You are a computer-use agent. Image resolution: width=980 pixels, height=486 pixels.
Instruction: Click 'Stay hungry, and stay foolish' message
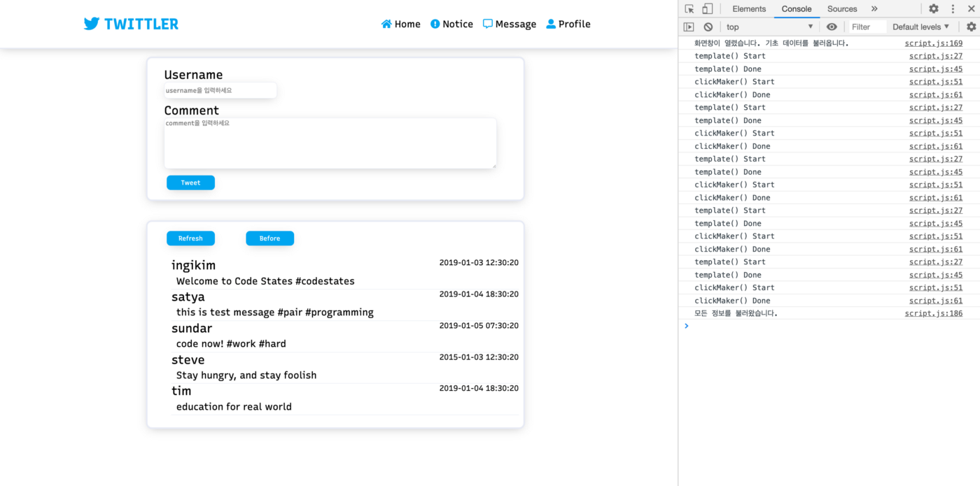[x=246, y=376]
